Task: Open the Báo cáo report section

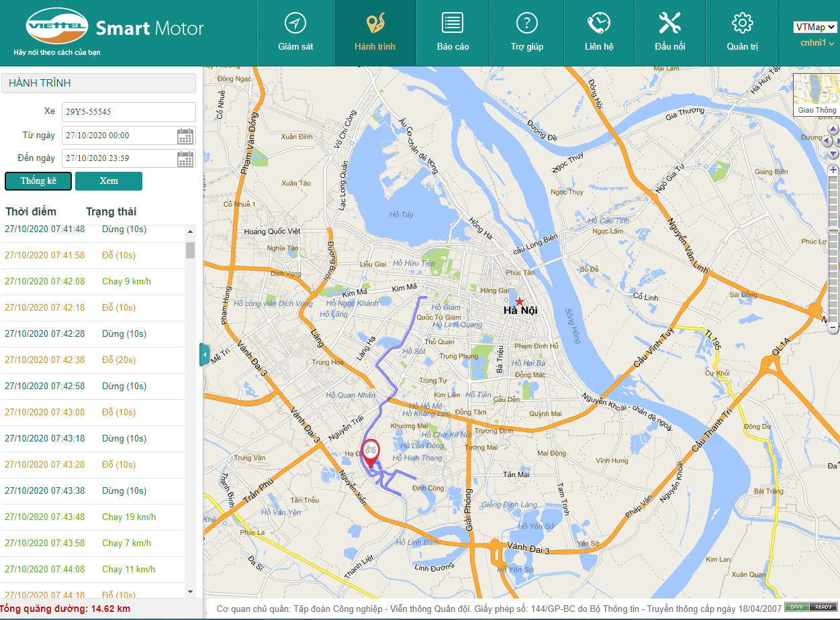Action: (453, 33)
